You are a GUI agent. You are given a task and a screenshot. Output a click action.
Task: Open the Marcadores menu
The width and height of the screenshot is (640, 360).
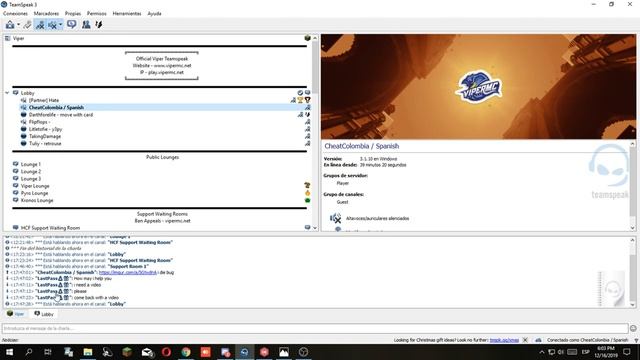coord(46,13)
